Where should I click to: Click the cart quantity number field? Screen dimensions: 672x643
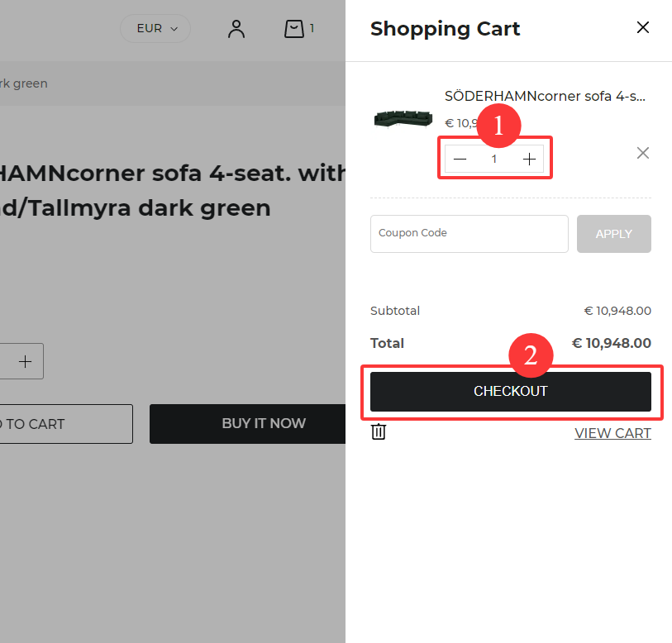click(494, 159)
